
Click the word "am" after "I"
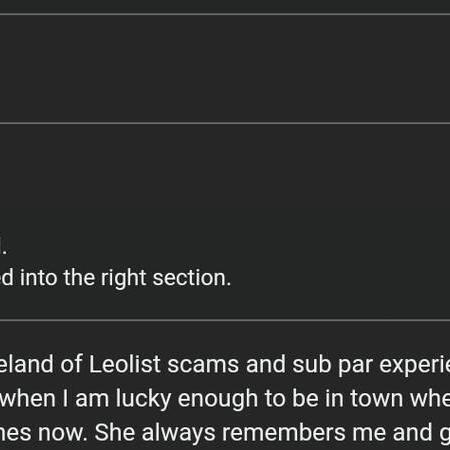click(x=92, y=400)
